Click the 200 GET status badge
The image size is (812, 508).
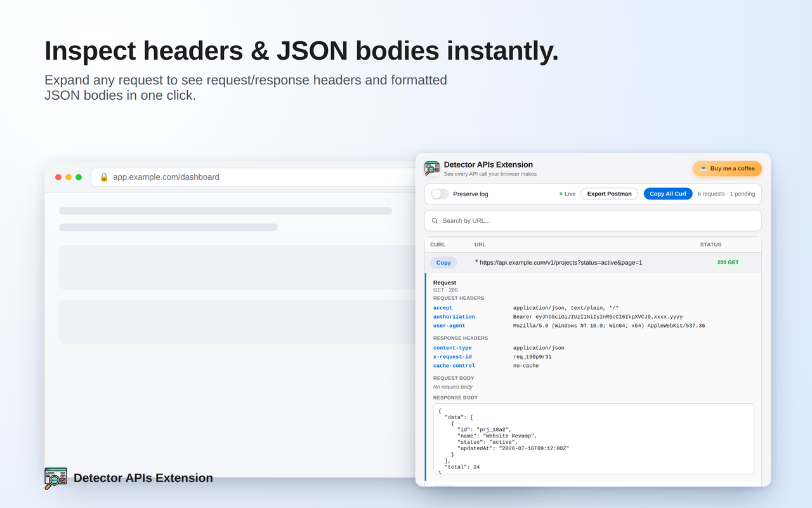[728, 262]
